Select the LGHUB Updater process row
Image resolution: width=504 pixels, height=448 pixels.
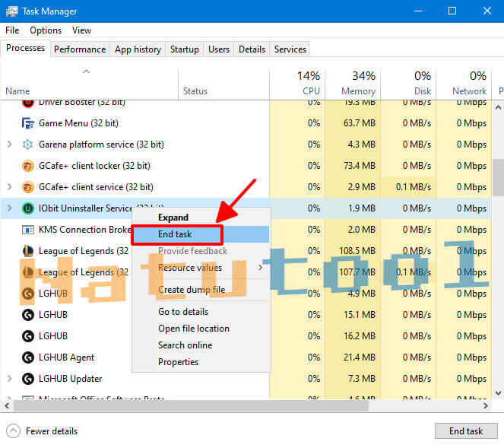(246, 379)
